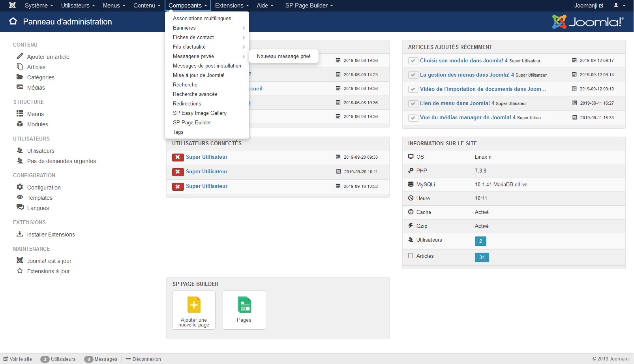Click the pencil icon for Ajouter un article

tap(20, 56)
